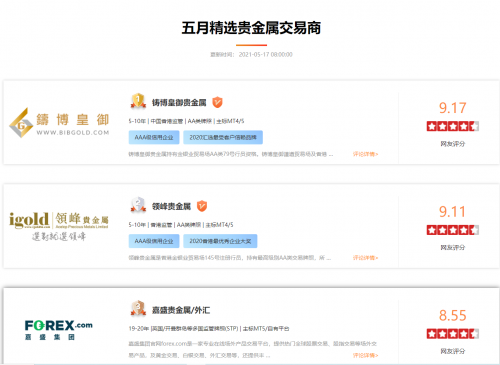Click the gold rank 1 medal icon
This screenshot has height=365, width=500.
(138, 101)
